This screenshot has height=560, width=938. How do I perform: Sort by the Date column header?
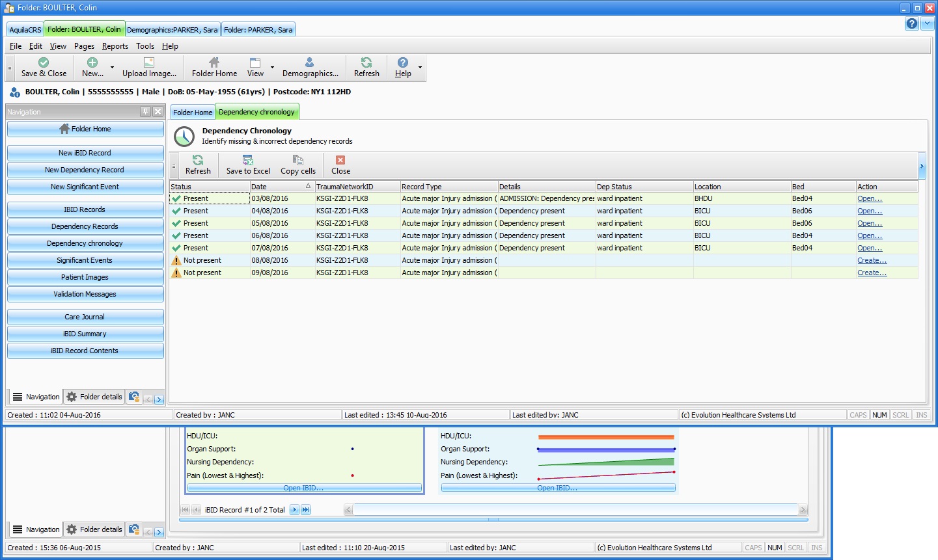[x=282, y=187]
